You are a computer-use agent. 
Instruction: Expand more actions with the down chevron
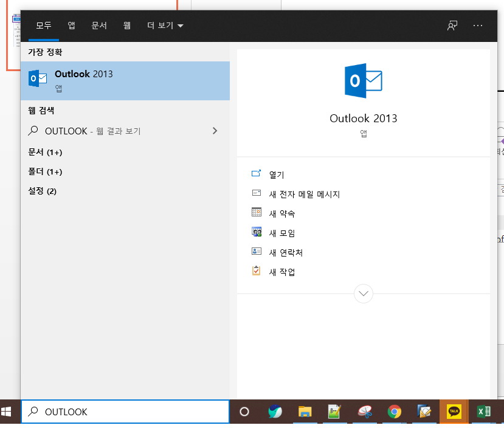pyautogui.click(x=363, y=294)
